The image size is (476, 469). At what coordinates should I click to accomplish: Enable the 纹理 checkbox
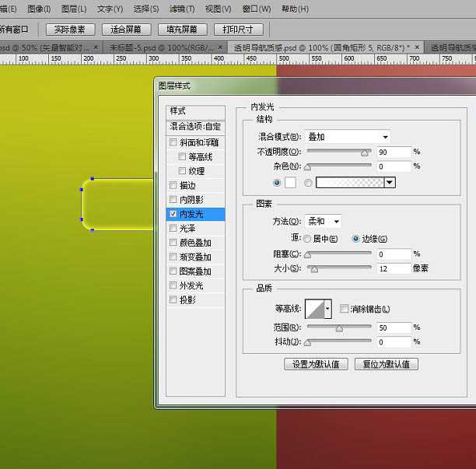click(182, 170)
